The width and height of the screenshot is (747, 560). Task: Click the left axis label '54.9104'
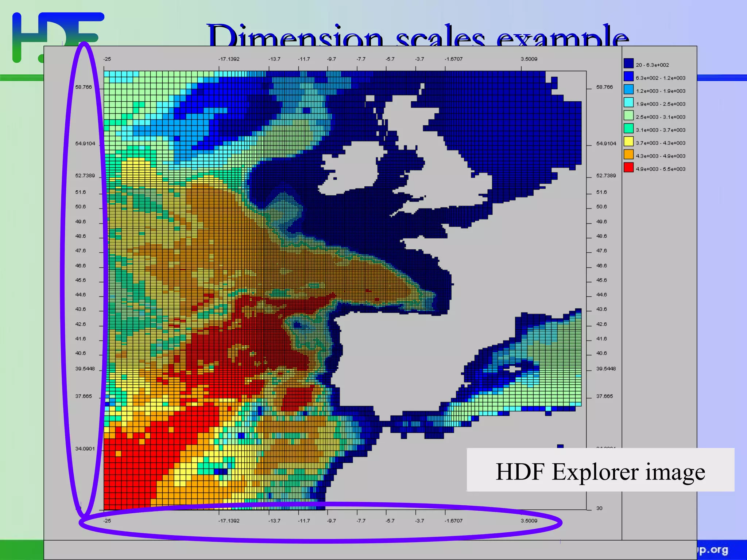tap(85, 144)
